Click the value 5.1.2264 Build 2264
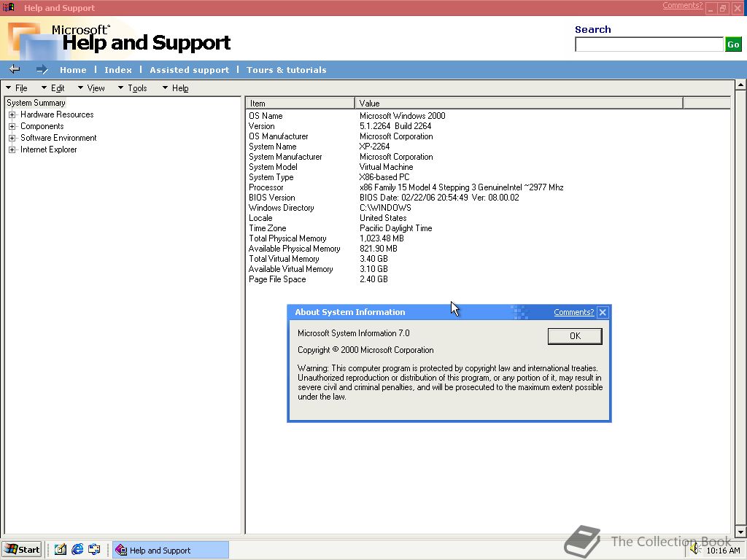Image resolution: width=747 pixels, height=560 pixels. [x=395, y=126]
